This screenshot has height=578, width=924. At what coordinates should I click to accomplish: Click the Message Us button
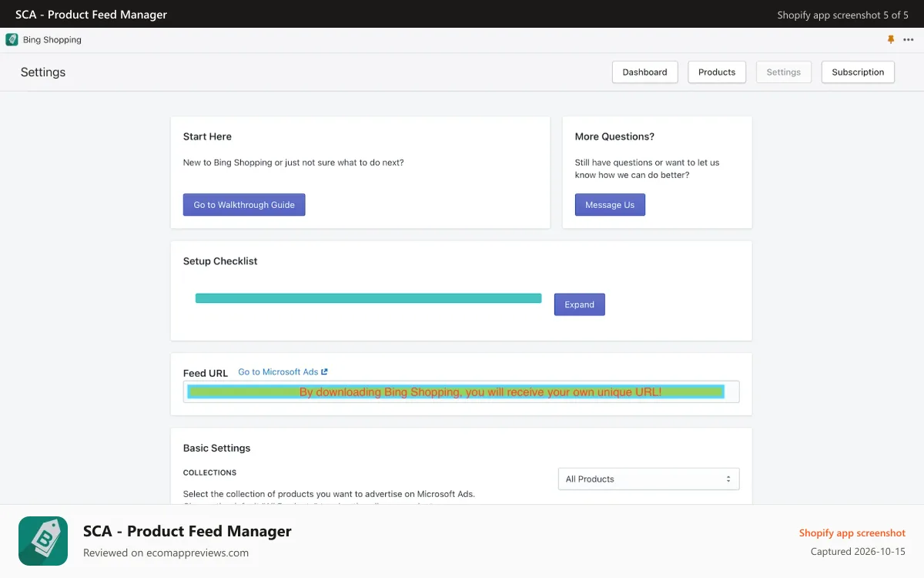click(610, 204)
